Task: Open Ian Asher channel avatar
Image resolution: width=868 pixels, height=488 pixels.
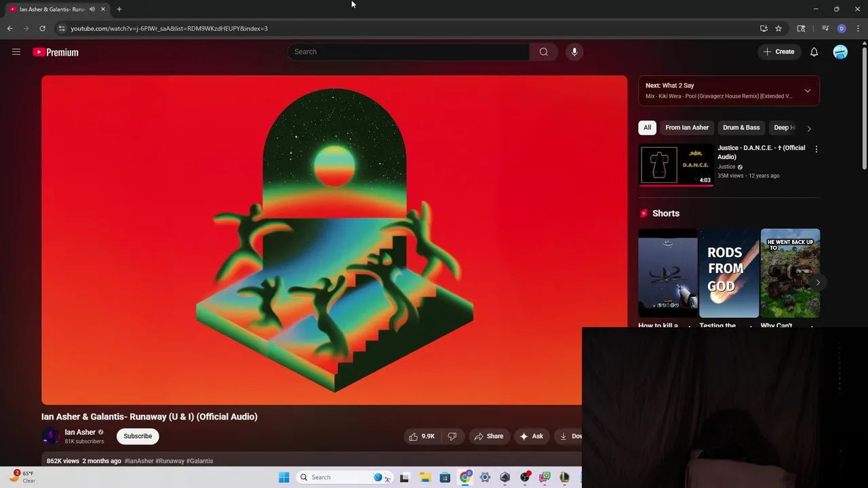Action: (50, 436)
